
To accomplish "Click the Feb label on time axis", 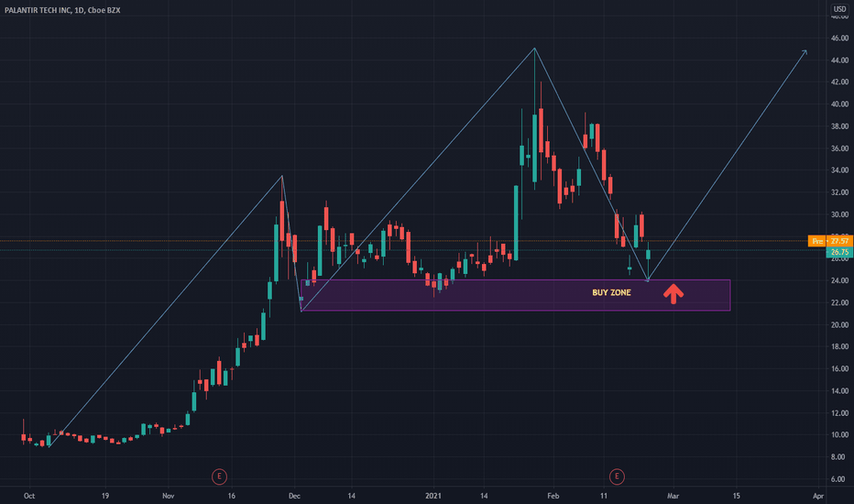I will tap(553, 496).
